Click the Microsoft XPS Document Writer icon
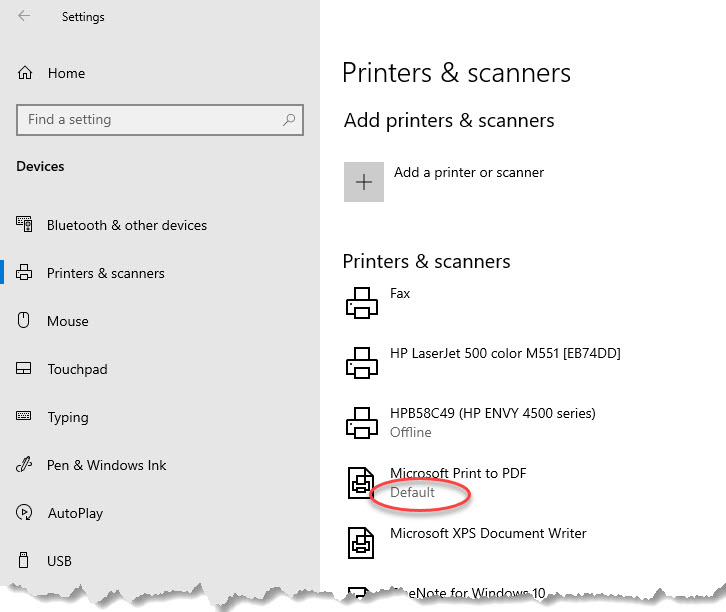This screenshot has height=612, width=726. point(361,543)
